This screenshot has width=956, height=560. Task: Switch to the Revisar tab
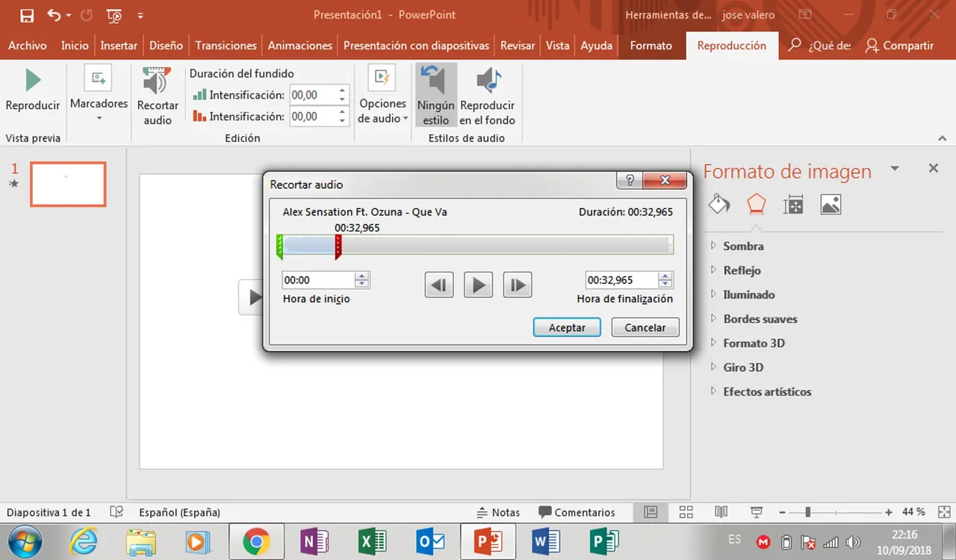pos(518,46)
